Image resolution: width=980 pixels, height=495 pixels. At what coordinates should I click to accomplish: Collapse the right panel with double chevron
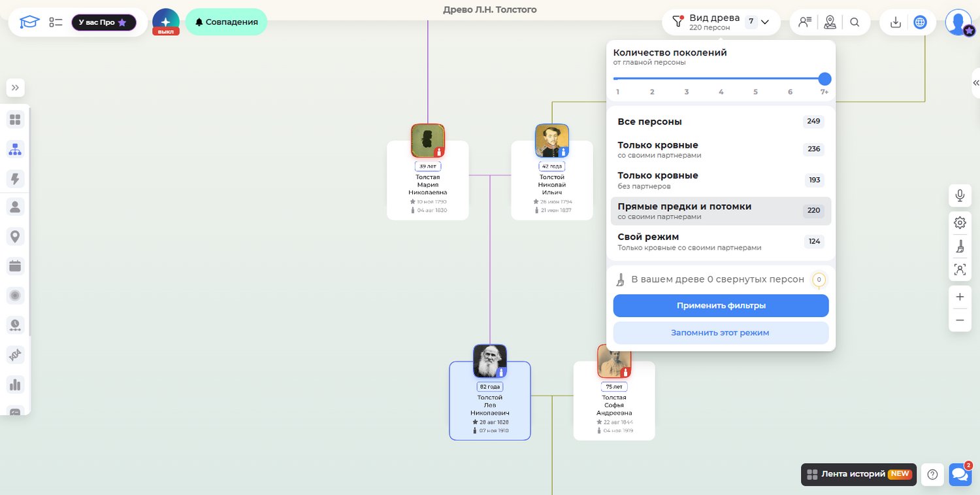975,83
